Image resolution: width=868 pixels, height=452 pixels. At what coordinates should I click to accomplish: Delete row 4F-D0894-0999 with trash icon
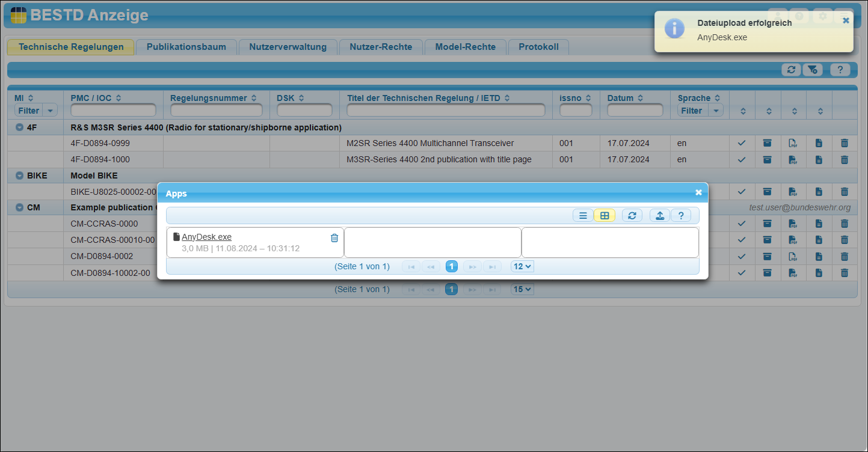pyautogui.click(x=845, y=143)
